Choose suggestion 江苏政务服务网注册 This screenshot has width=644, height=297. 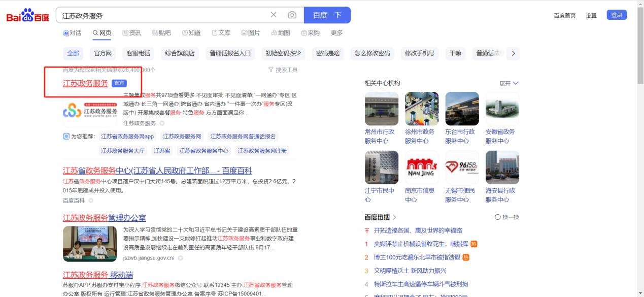pos(262,151)
